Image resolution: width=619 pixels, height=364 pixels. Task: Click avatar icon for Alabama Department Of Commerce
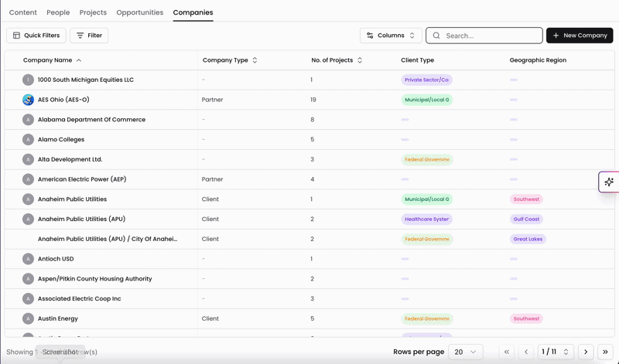pos(28,120)
